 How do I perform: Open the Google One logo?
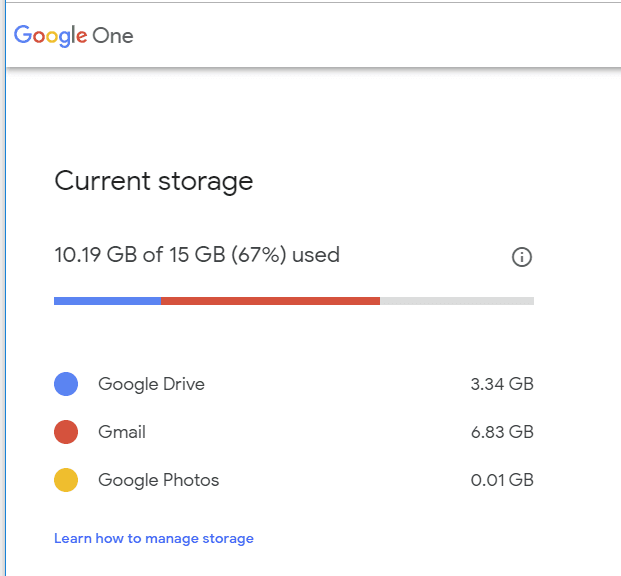(x=74, y=36)
